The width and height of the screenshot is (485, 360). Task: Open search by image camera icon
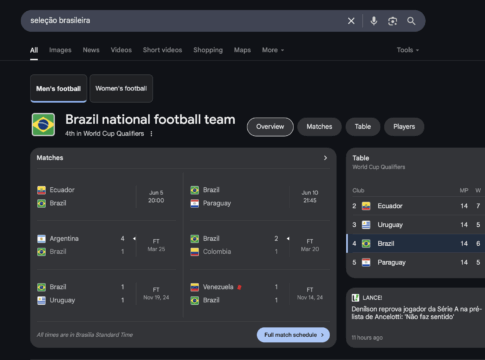(392, 21)
